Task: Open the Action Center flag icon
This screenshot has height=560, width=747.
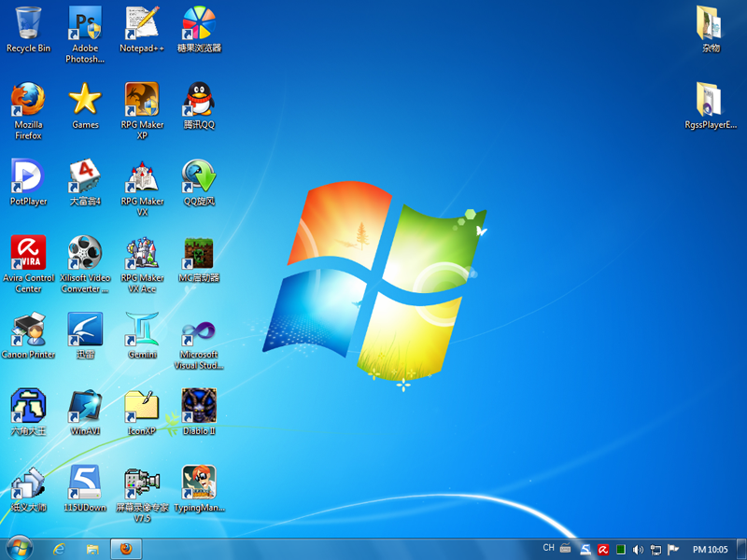Action: [672, 550]
